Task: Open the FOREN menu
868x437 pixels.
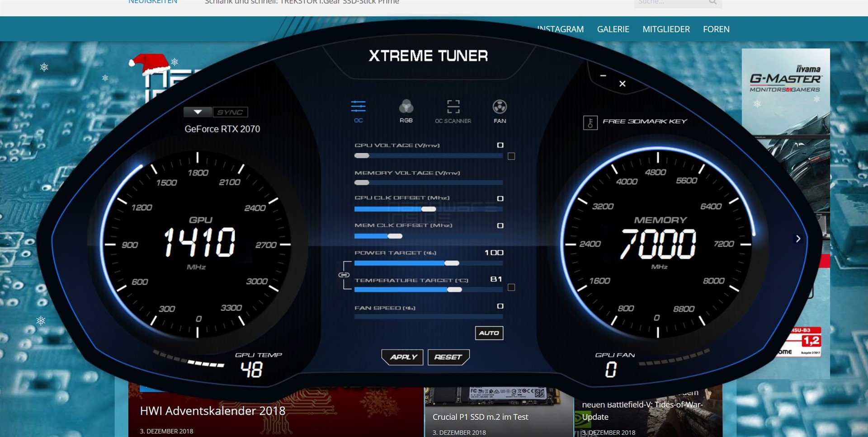Action: click(x=716, y=29)
